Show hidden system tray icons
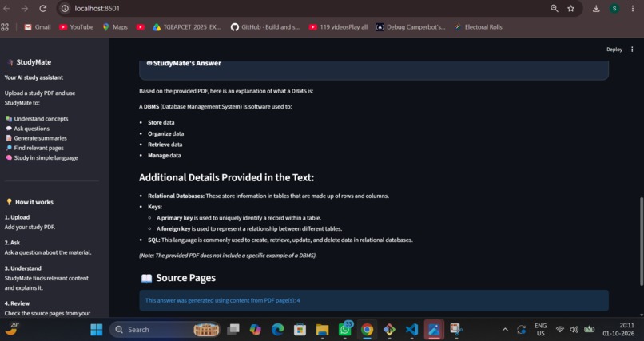644x341 pixels. coord(505,330)
